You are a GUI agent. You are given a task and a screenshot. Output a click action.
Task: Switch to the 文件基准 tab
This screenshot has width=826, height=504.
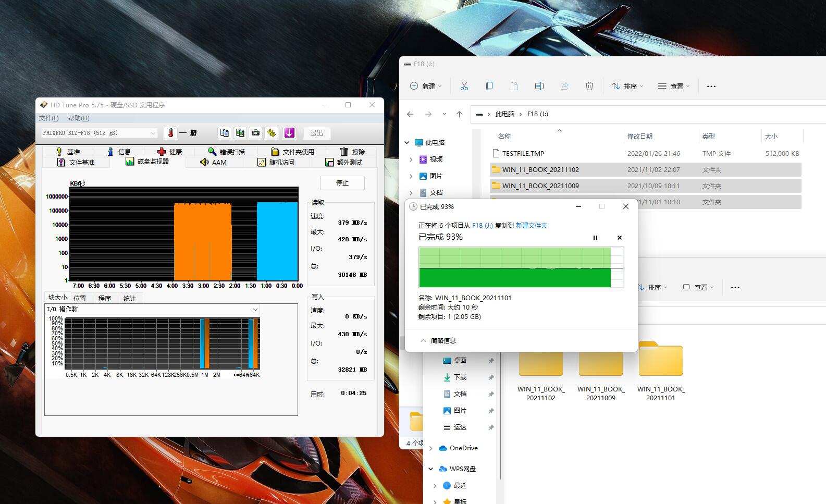(x=76, y=162)
